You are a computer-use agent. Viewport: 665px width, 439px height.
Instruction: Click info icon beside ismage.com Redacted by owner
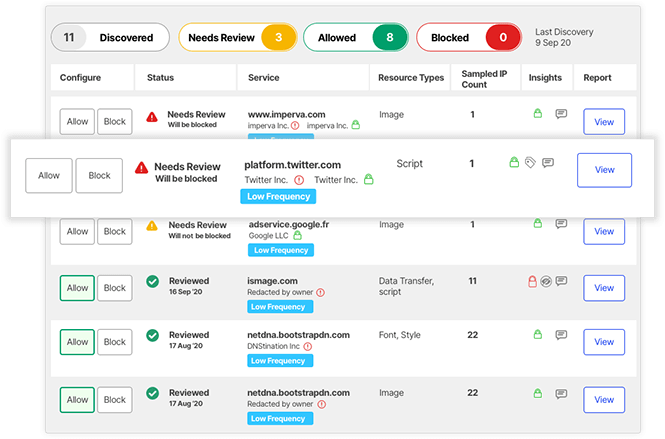321,292
